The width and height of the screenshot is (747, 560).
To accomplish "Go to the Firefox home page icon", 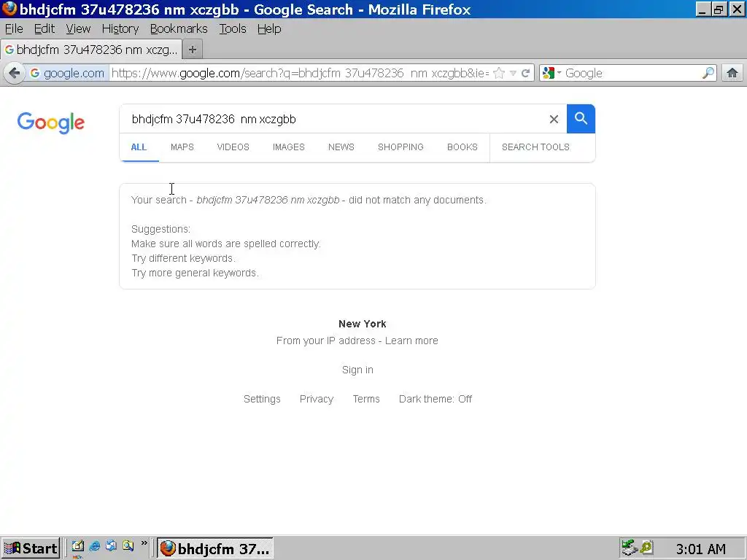I will pos(732,74).
